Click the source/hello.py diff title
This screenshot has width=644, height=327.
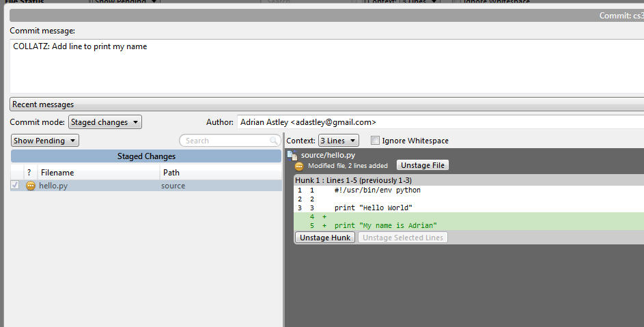pos(328,155)
